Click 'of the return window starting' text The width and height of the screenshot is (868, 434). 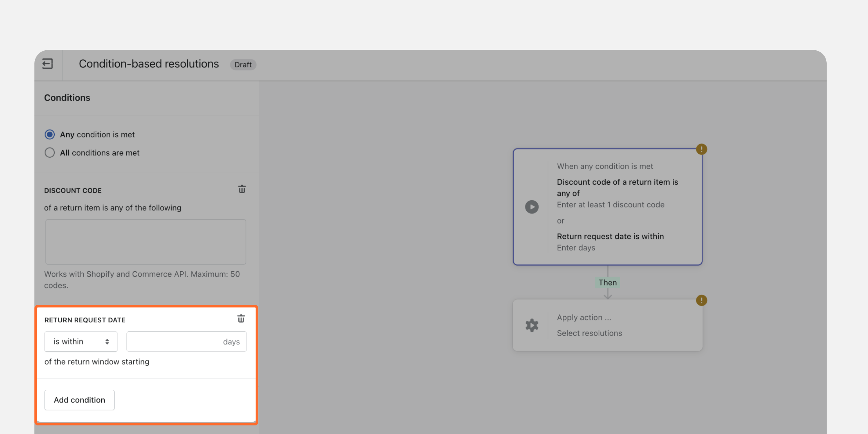point(97,362)
